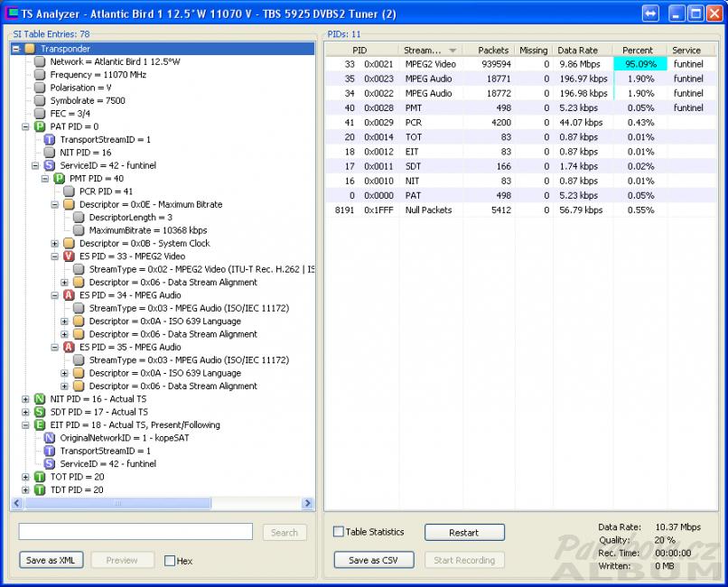Viewport: 728px width, 587px height.
Task: Select the SDT row with PID 17
Action: tap(521, 166)
